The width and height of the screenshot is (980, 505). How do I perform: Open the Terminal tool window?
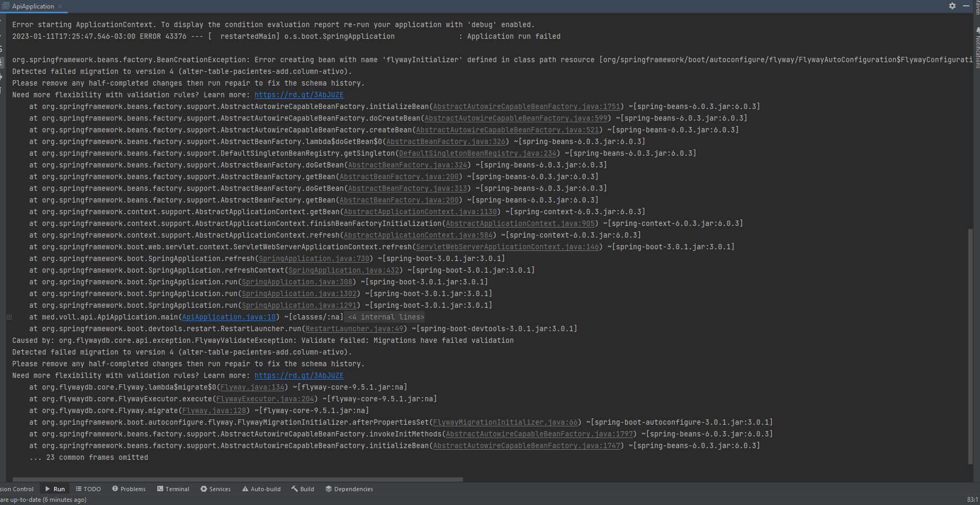pyautogui.click(x=173, y=489)
